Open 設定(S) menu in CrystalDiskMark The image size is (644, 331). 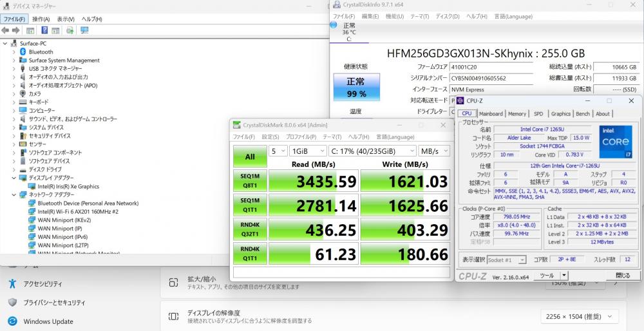[x=270, y=137]
